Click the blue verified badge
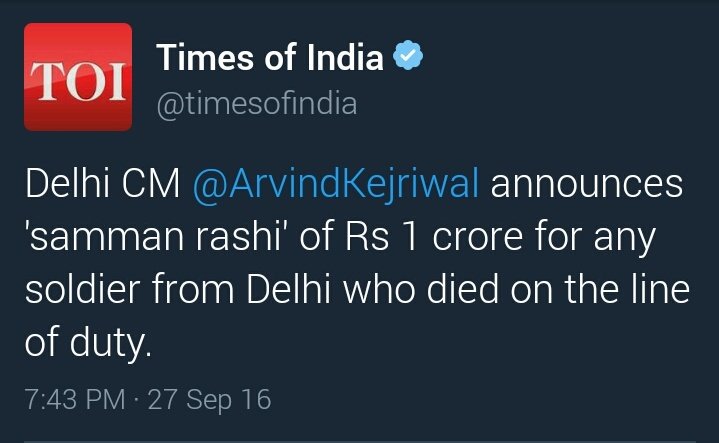The width and height of the screenshot is (719, 443). (408, 55)
